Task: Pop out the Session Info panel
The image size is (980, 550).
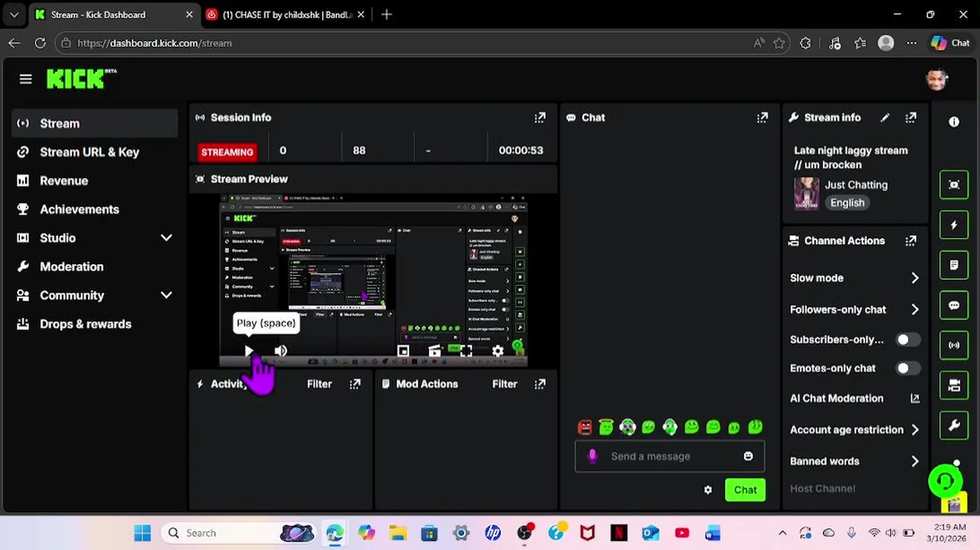Action: point(540,118)
